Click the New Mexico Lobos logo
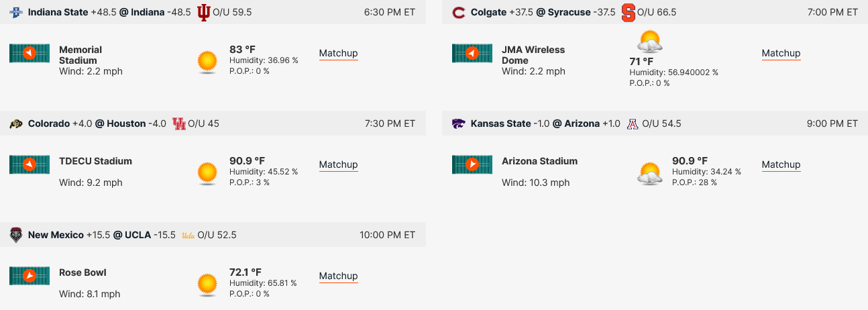Viewport: 868px width, 310px height. click(15, 235)
